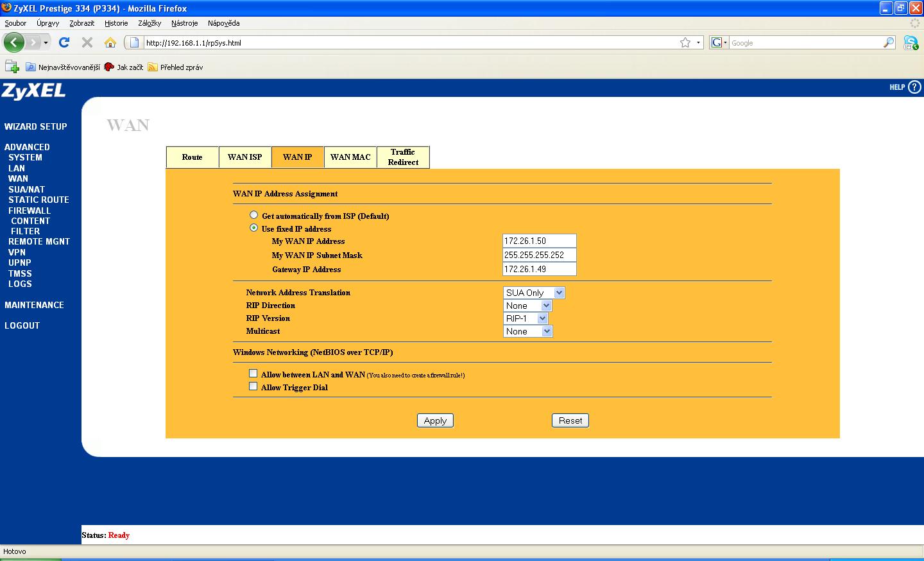Bookmark this page with the star icon
This screenshot has height=561, width=924.
click(685, 43)
